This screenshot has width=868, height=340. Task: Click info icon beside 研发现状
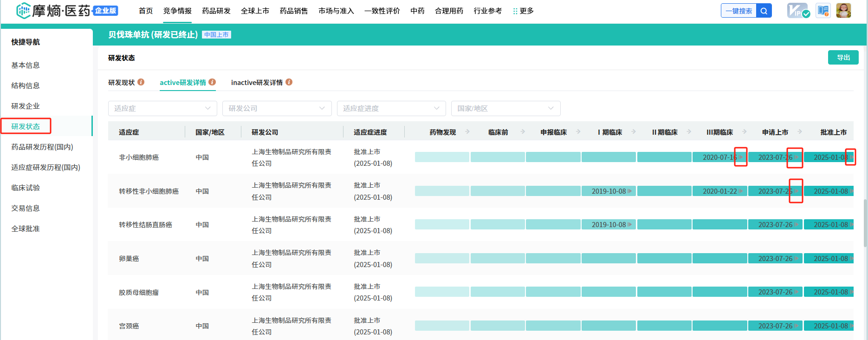coord(141,82)
